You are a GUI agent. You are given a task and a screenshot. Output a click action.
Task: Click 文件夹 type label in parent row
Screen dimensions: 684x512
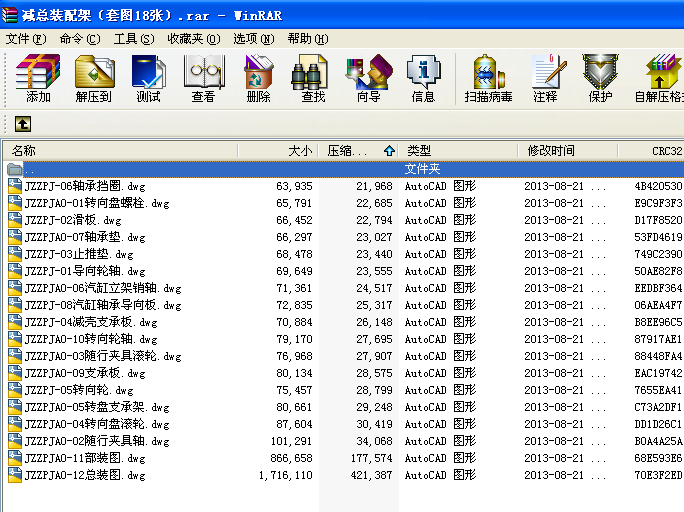tap(422, 169)
